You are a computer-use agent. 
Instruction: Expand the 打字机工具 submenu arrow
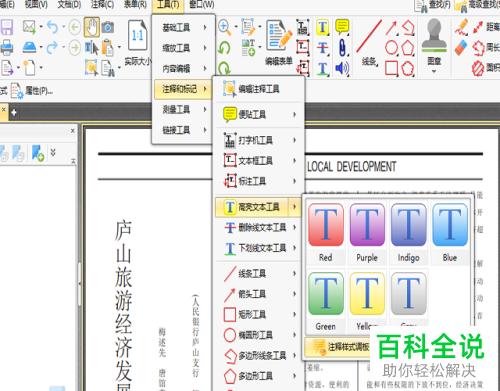tap(294, 140)
